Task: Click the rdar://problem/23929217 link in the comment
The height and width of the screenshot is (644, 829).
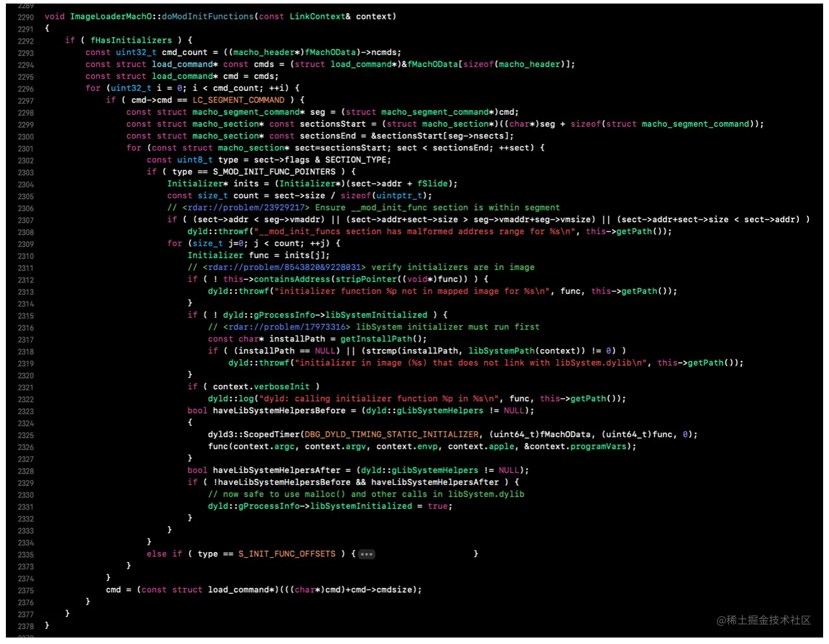Action: point(246,208)
